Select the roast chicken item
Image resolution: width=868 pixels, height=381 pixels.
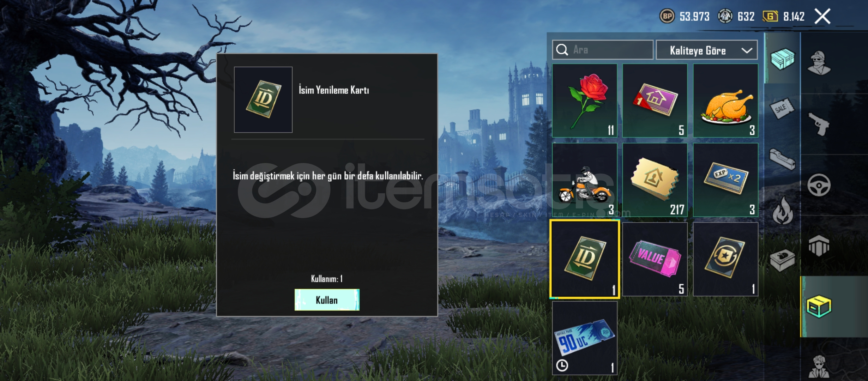point(725,101)
